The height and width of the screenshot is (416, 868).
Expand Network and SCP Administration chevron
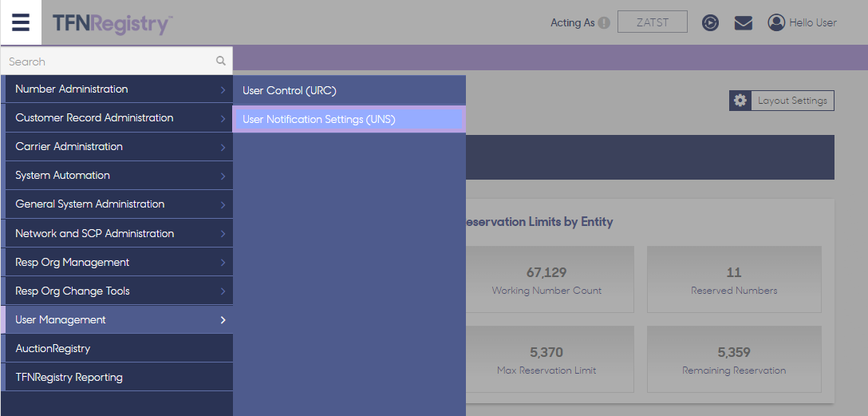[223, 234]
